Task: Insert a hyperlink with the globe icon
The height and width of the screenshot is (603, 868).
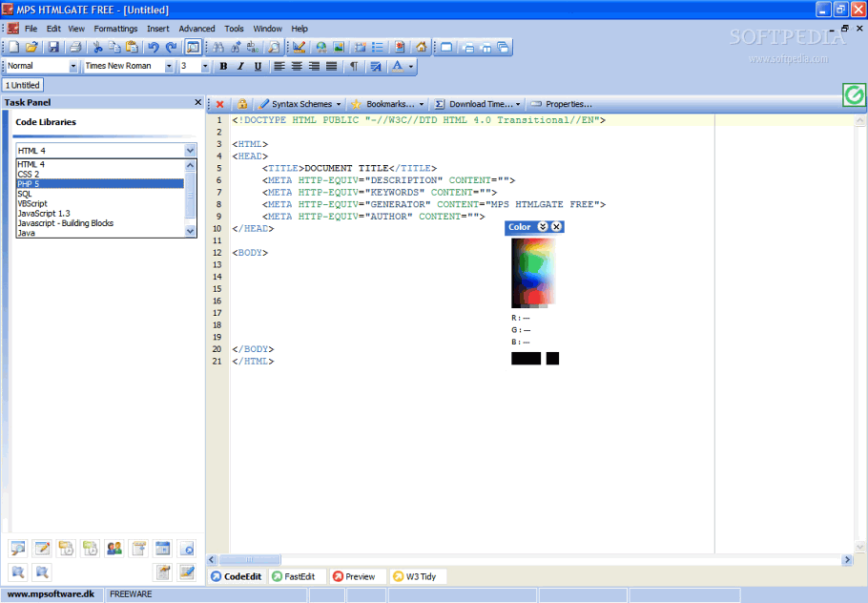Action: pos(321,47)
